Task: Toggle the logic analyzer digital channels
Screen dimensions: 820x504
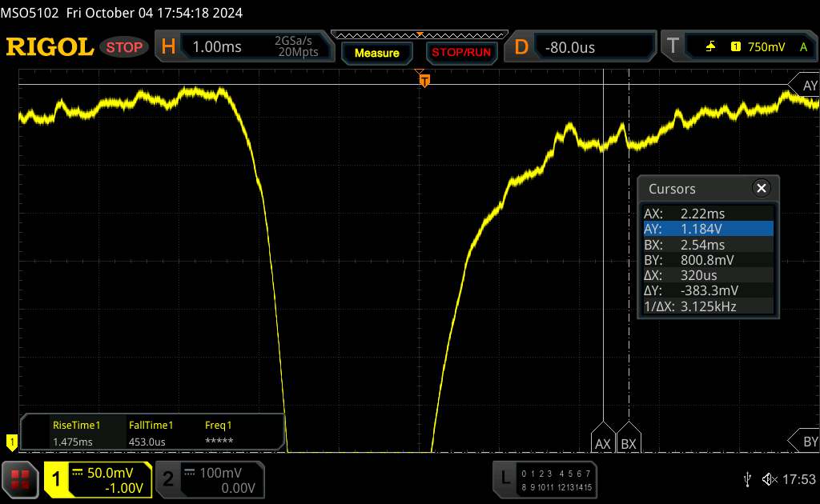Action: pos(545,479)
